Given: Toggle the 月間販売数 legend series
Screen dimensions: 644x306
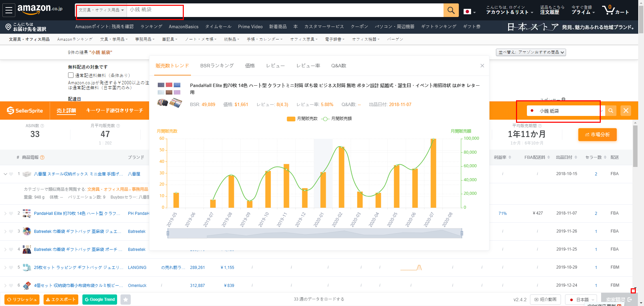Looking at the screenshot, I should tap(302, 119).
